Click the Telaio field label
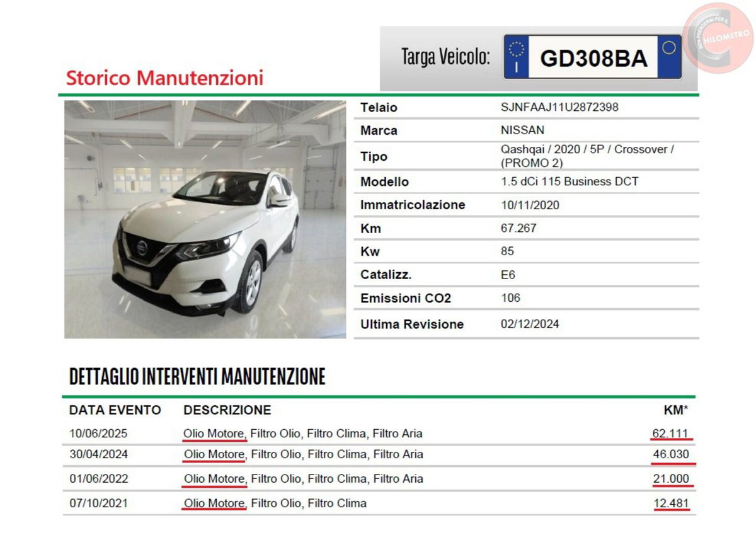The image size is (756, 547). (379, 108)
